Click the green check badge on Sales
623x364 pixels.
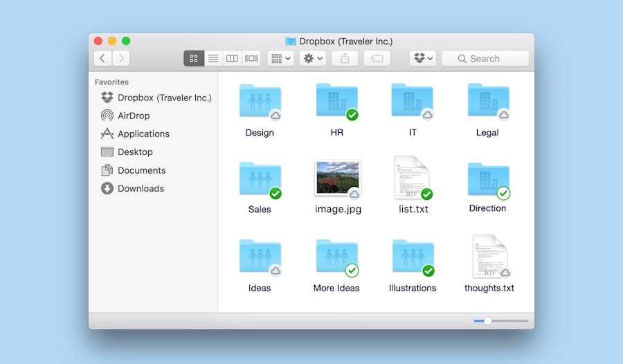pos(276,194)
